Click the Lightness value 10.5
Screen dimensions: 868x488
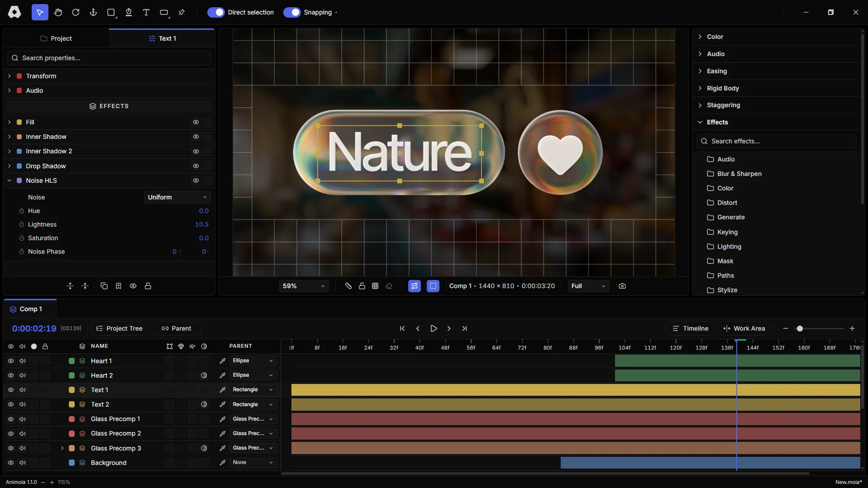202,224
